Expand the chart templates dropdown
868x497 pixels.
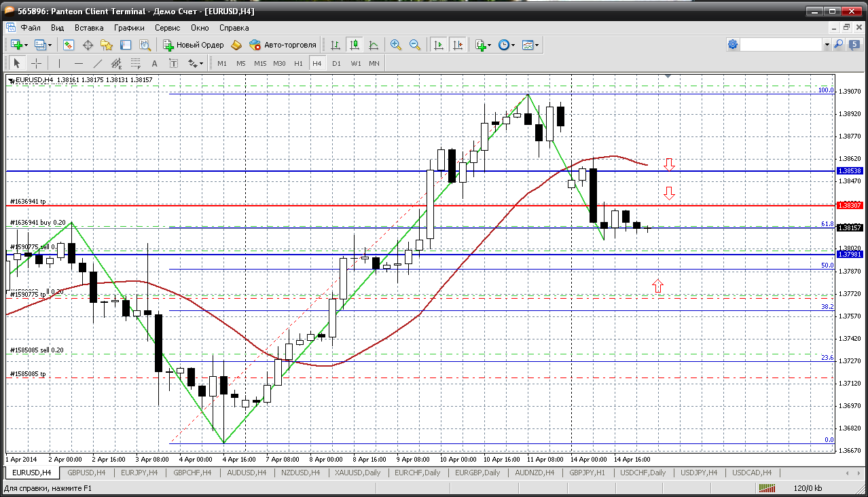pos(531,45)
